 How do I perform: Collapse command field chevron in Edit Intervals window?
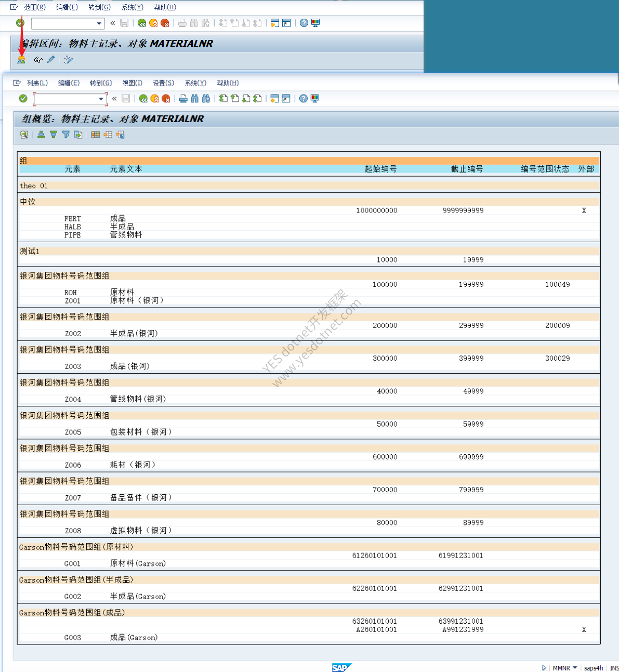click(x=112, y=23)
